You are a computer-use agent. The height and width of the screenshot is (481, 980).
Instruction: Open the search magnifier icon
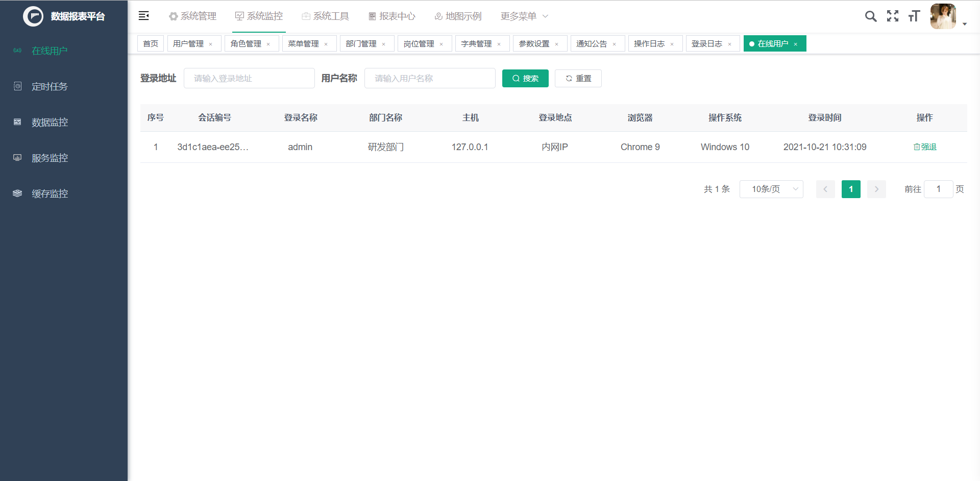[871, 16]
